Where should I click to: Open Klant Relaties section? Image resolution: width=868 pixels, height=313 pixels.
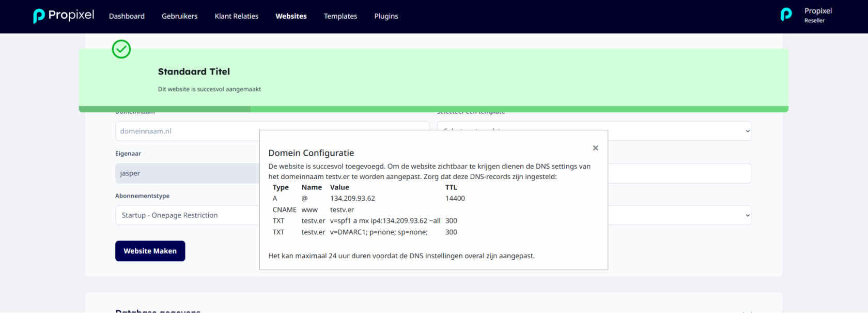click(237, 16)
